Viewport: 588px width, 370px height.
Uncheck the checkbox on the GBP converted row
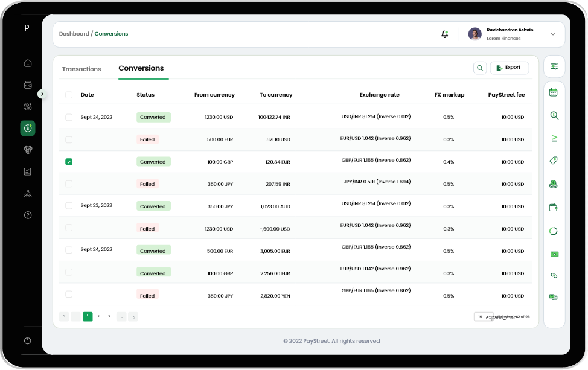[69, 162]
